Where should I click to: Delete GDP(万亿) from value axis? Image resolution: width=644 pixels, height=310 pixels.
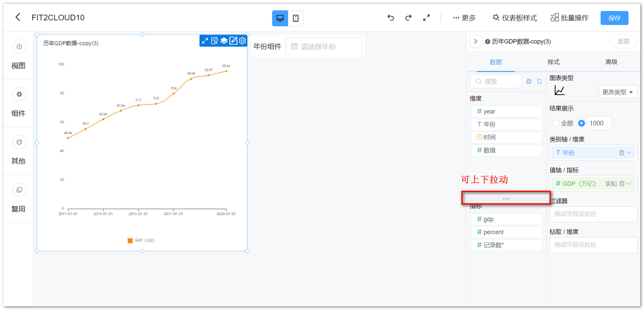point(621,184)
